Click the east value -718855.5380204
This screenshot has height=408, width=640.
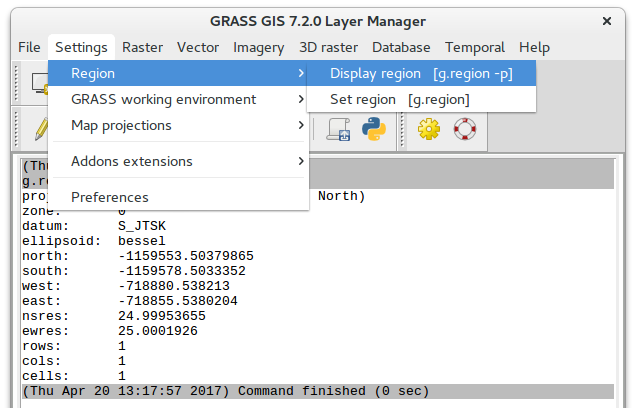click(178, 301)
